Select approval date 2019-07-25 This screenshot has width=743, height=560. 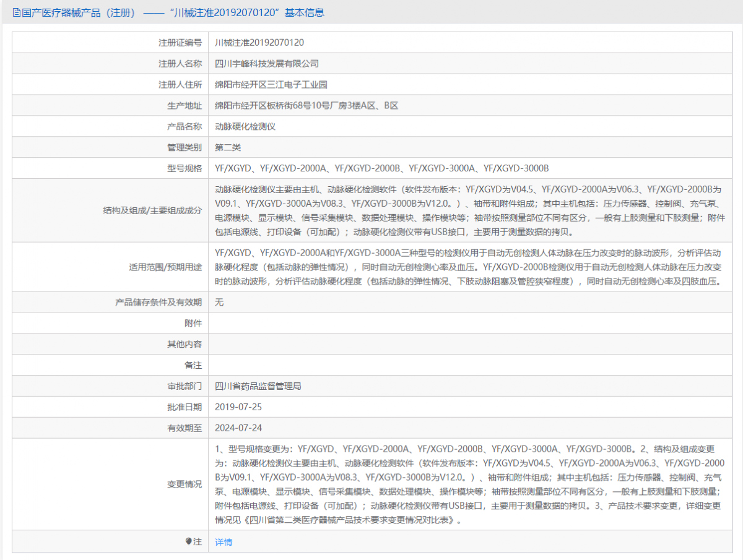(238, 407)
